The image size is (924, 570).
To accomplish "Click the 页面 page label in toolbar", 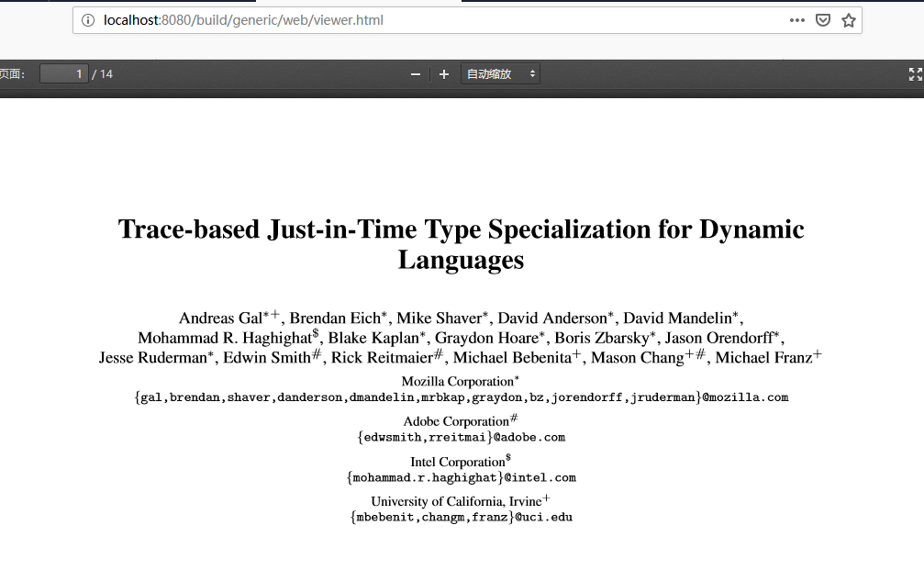I will pos(12,74).
